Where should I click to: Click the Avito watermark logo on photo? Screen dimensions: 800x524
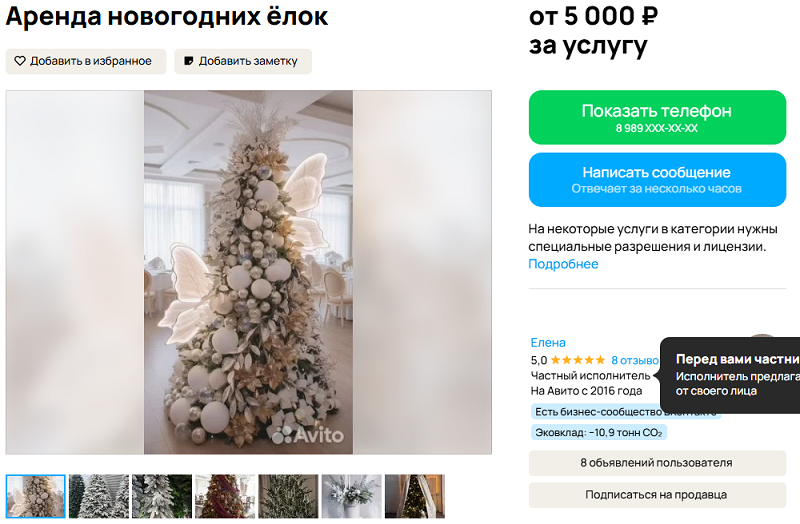(308, 435)
